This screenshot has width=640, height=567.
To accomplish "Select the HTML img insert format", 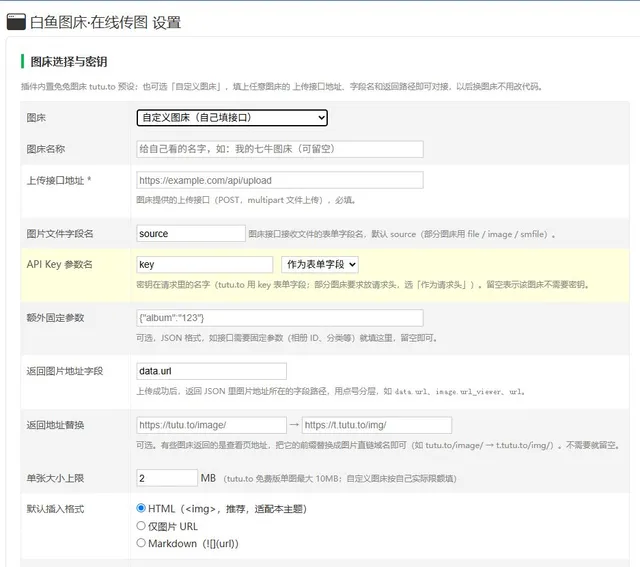I will tap(141, 508).
